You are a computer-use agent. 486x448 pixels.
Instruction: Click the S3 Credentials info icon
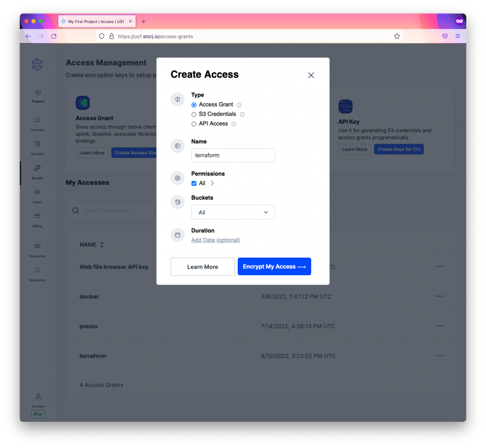tap(242, 115)
